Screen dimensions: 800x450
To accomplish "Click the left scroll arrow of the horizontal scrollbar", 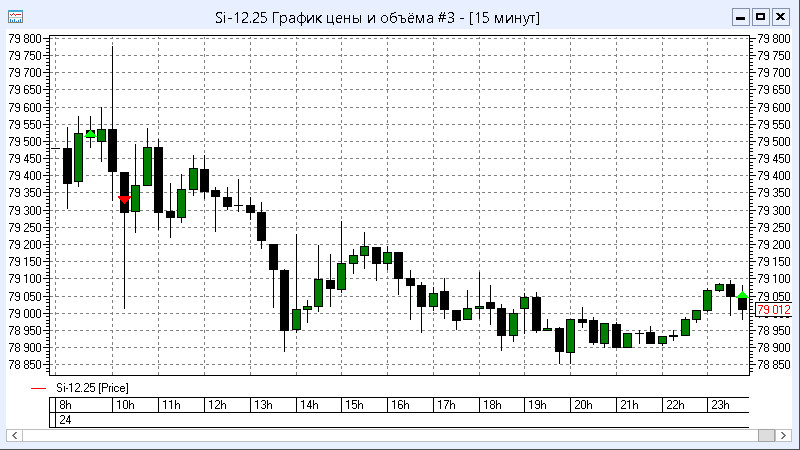I will pyautogui.click(x=15, y=436).
